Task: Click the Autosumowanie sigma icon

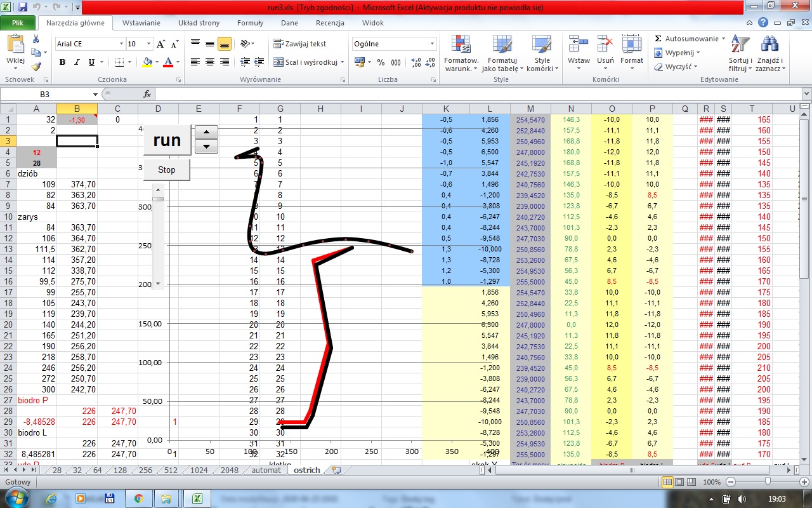Action: (658, 39)
